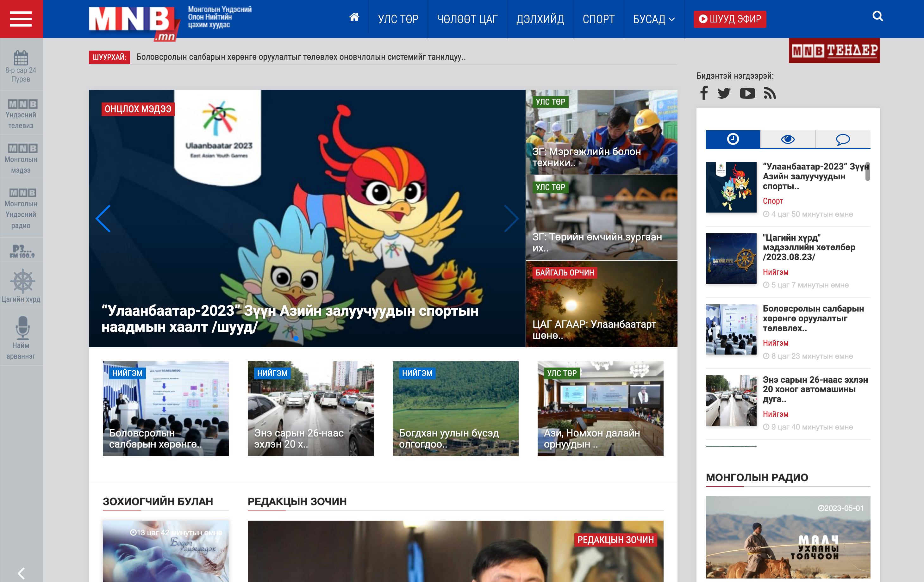Select the latest news clock tab
Image resolution: width=924 pixels, height=582 pixels.
pos(733,139)
